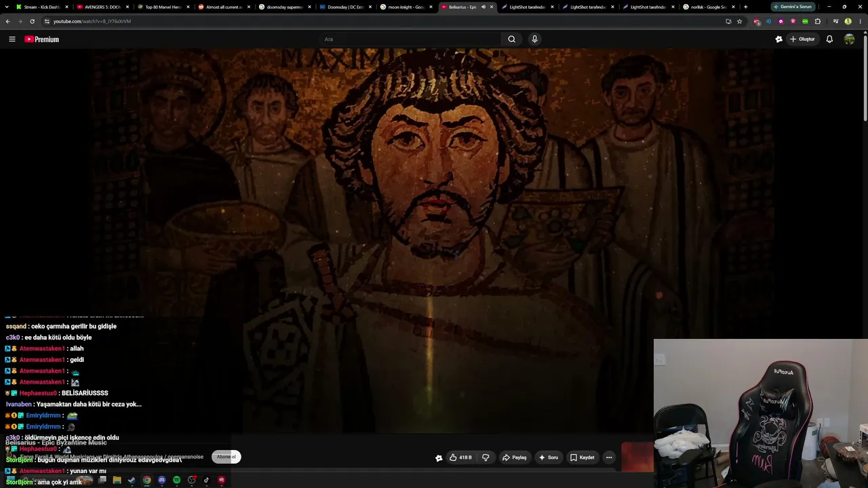Click the Oluştur create button
This screenshot has width=868, height=488.
(x=802, y=39)
